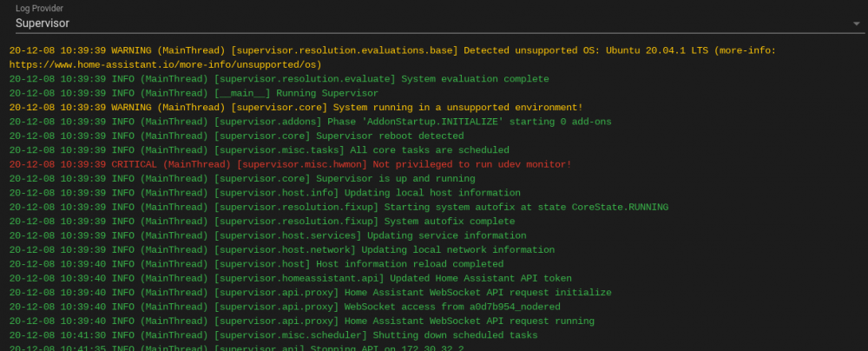868x351 pixels.
Task: Click the dropdown arrow beside Supervisor
Action: click(x=854, y=24)
